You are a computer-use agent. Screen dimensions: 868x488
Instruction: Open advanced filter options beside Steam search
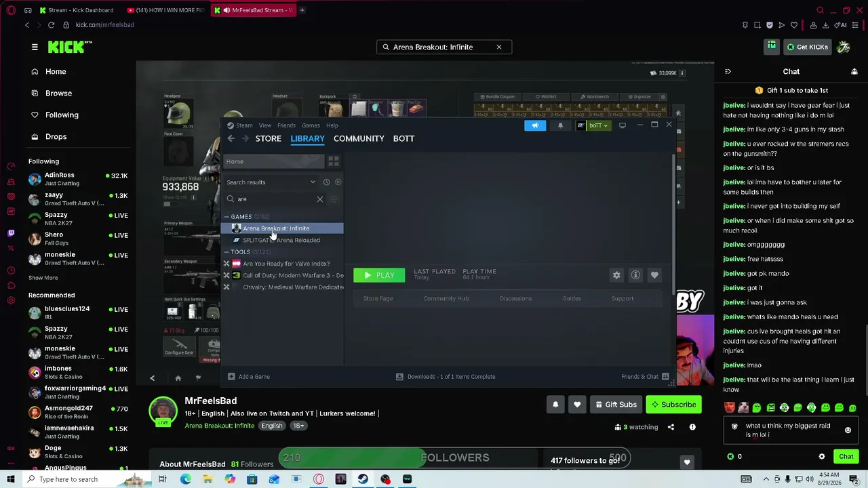coord(333,199)
